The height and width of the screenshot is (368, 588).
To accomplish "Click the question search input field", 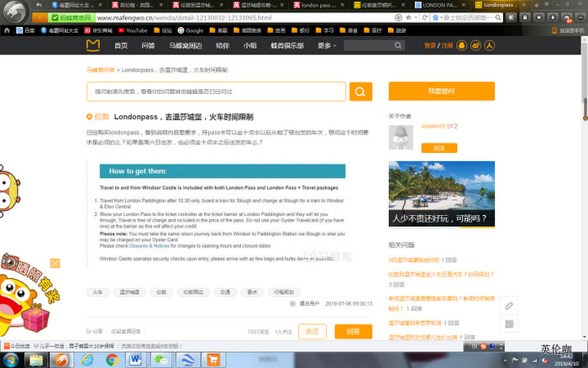I will click(x=216, y=92).
